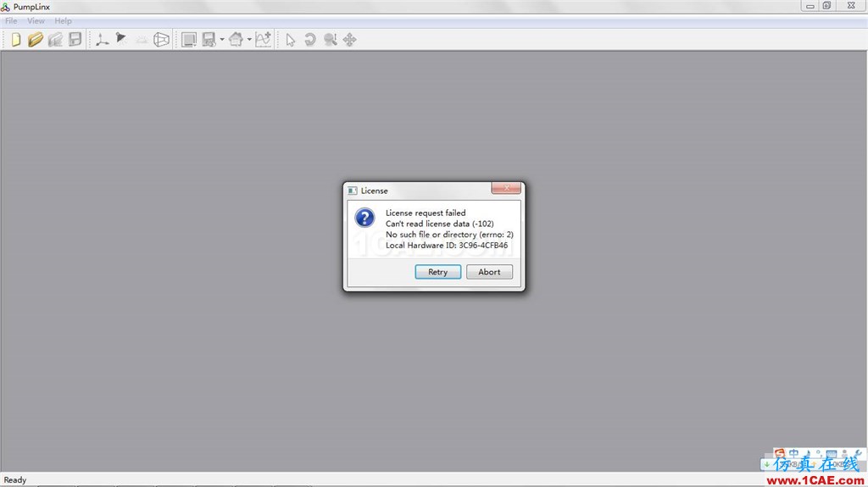868x487 pixels.
Task: Click the Ready status bar text
Action: click(15, 480)
